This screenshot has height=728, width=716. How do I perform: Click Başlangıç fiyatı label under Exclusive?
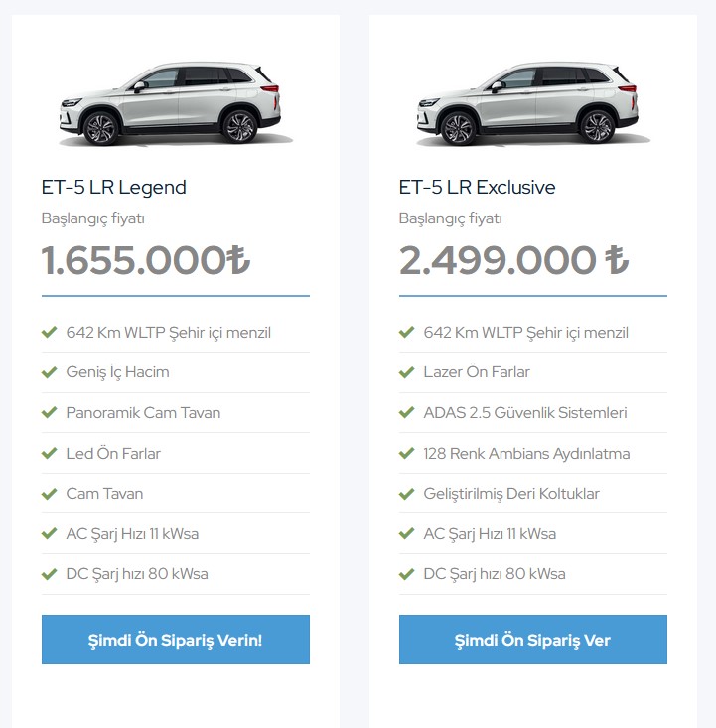coord(450,218)
